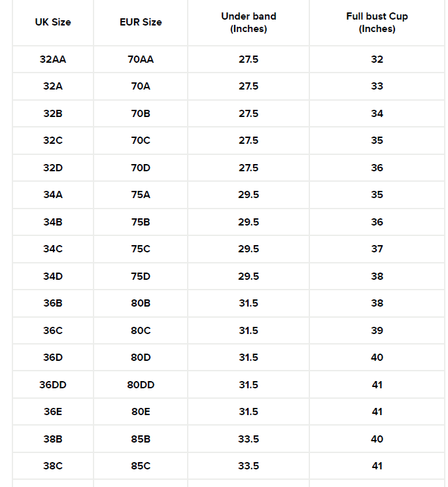448x487 pixels.
Task: Click the 32D UK size cell
Action: coord(53,168)
